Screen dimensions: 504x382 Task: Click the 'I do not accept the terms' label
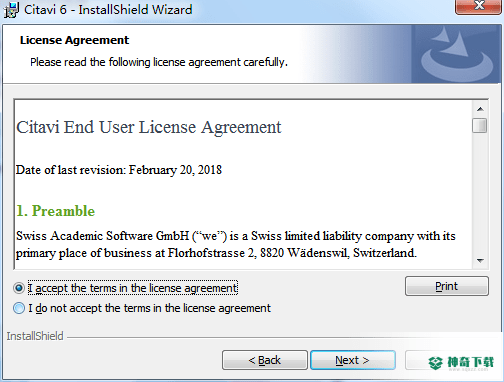(x=149, y=308)
